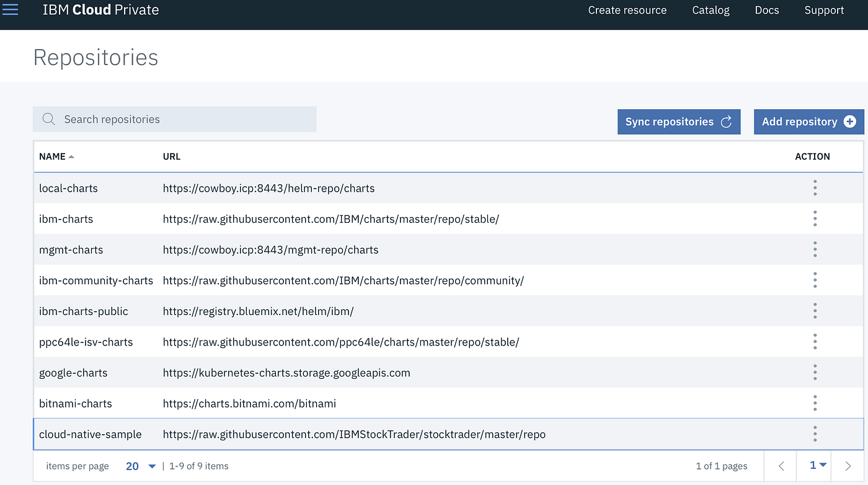Click the Repositories page heading
Screen dimensions: 868x485
coord(95,57)
